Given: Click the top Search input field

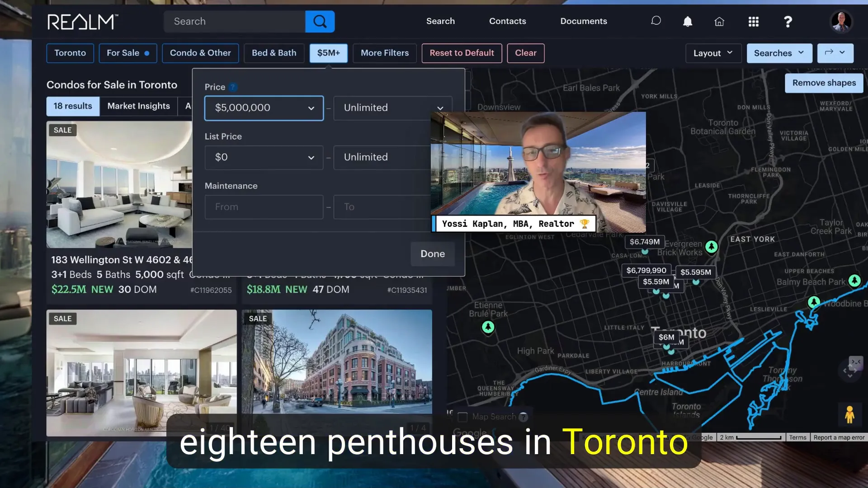Looking at the screenshot, I should click(234, 21).
